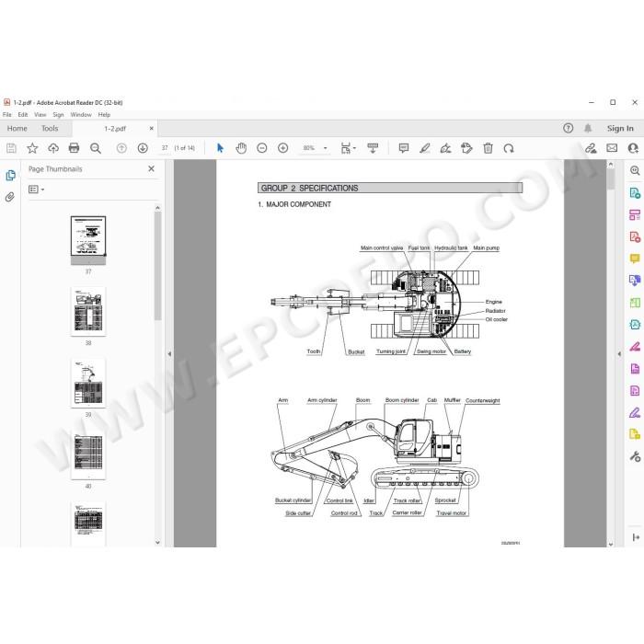Open the yellow Comment tool in right pane
This screenshot has width=644, height=644.
pyautogui.click(x=635, y=259)
